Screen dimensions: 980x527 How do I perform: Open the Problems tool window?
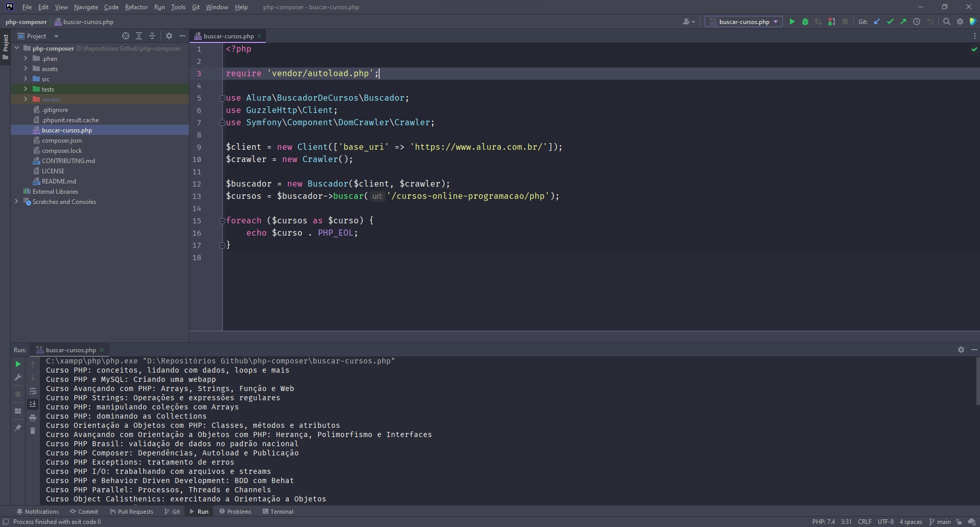click(236, 512)
